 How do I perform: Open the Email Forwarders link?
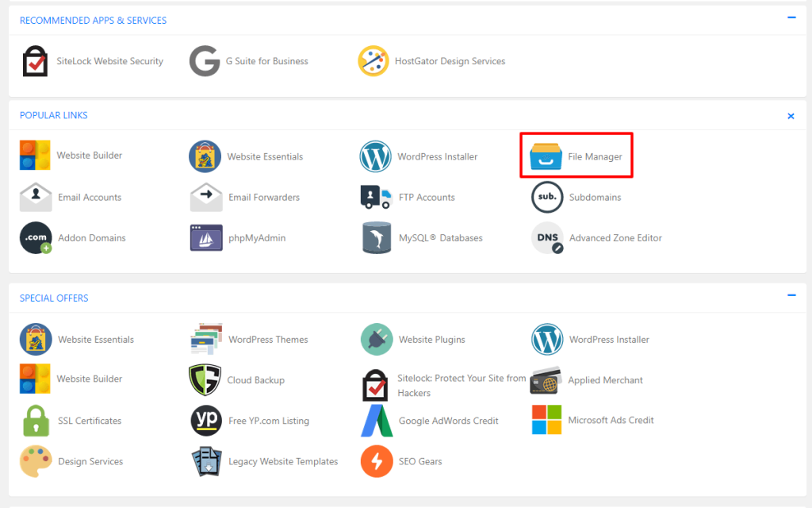point(264,197)
